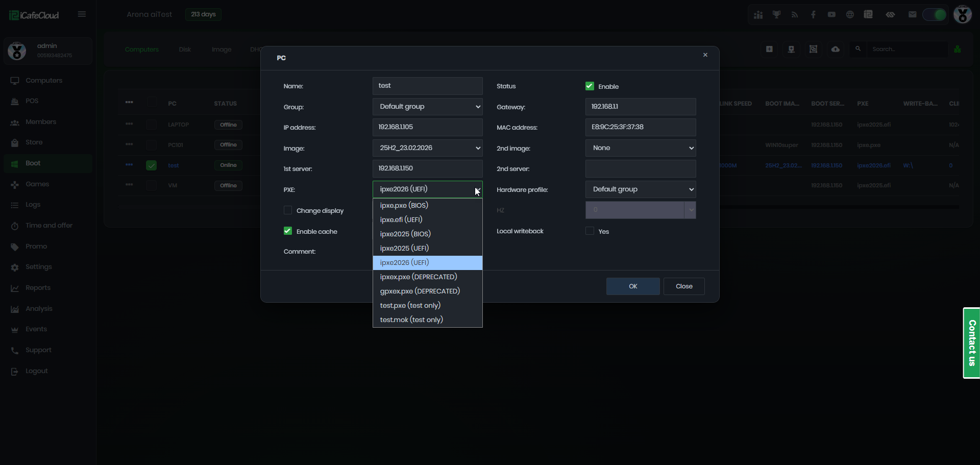Image resolution: width=980 pixels, height=465 pixels.
Task: Uncheck the Status Enable checkbox
Action: click(590, 86)
